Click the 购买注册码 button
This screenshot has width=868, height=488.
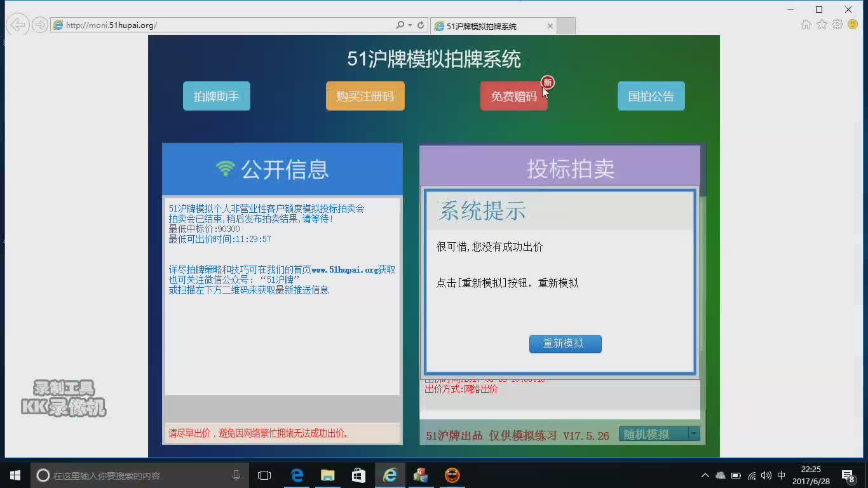365,96
